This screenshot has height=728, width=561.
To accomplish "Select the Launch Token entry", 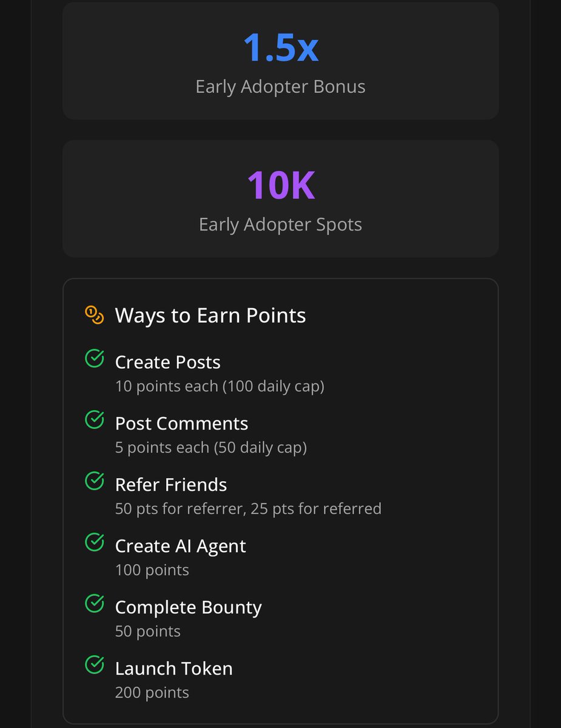I will point(173,669).
